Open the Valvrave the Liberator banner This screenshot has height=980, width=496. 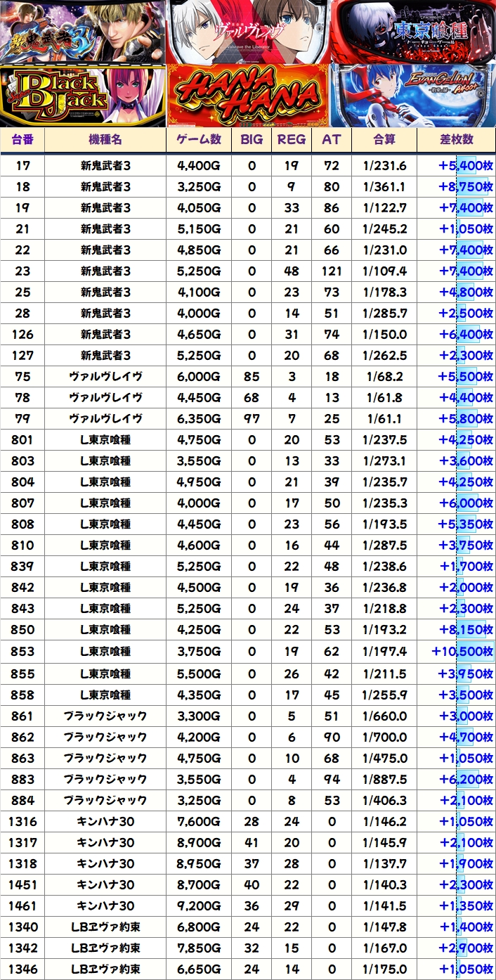tap(248, 32)
